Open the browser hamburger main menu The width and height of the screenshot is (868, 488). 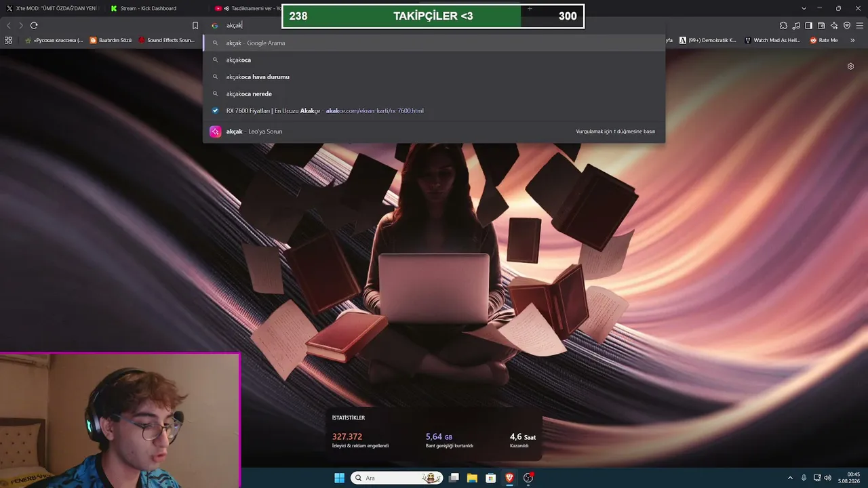859,26
